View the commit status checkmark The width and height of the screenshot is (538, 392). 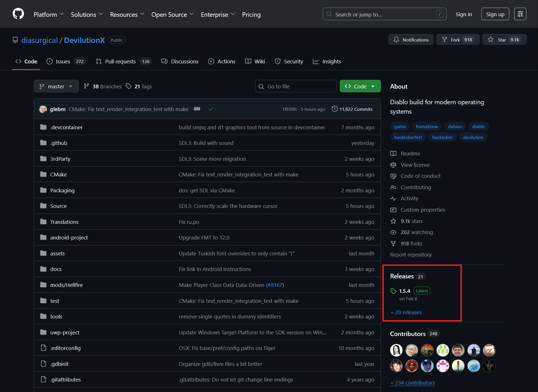211,109
